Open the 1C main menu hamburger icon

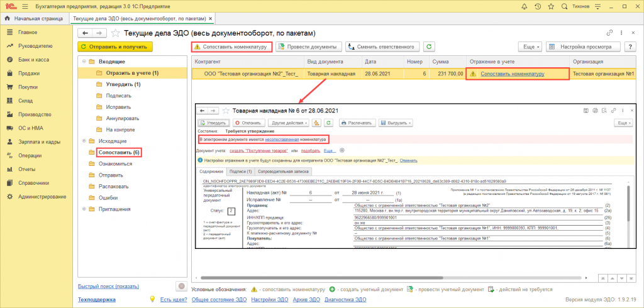click(x=25, y=6)
